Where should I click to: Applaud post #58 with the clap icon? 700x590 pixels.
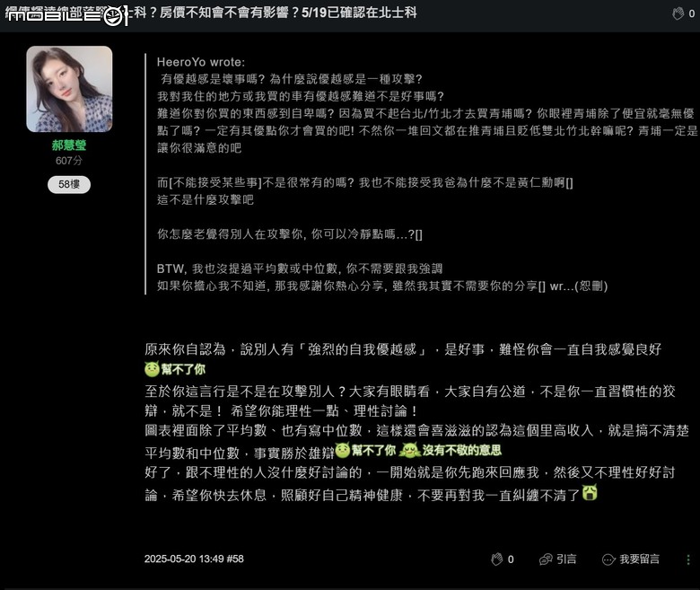pyautogui.click(x=497, y=559)
